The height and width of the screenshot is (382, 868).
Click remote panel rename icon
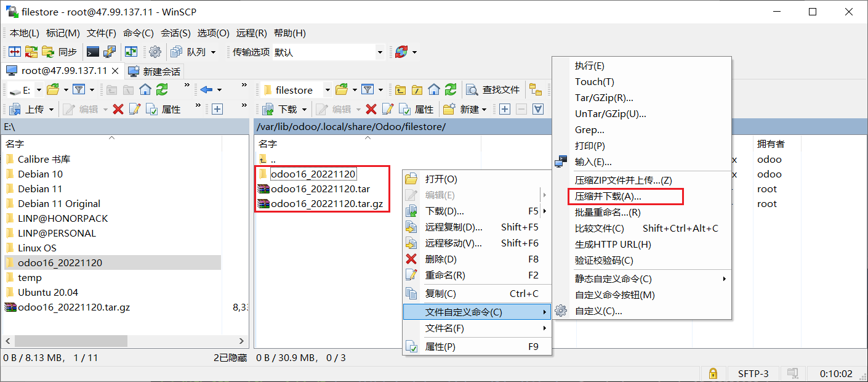click(387, 109)
